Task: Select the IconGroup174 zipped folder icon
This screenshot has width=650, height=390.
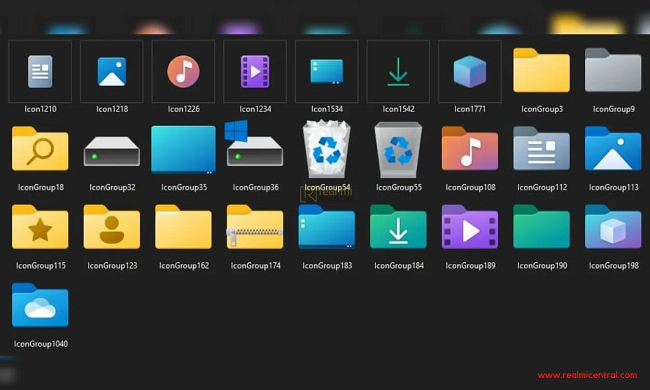Action: 255,227
